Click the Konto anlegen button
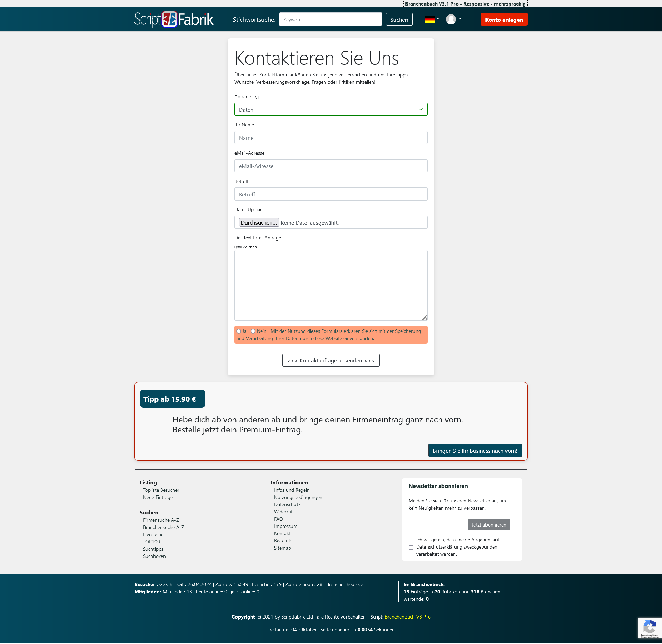 (x=504, y=20)
